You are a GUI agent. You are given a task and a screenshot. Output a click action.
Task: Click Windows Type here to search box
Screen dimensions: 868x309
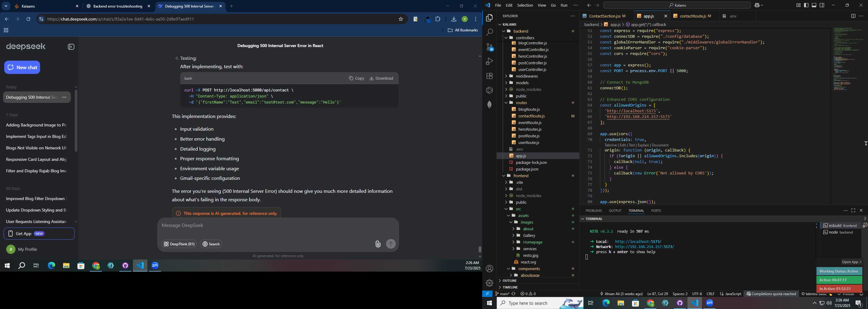pyautogui.click(x=540, y=303)
